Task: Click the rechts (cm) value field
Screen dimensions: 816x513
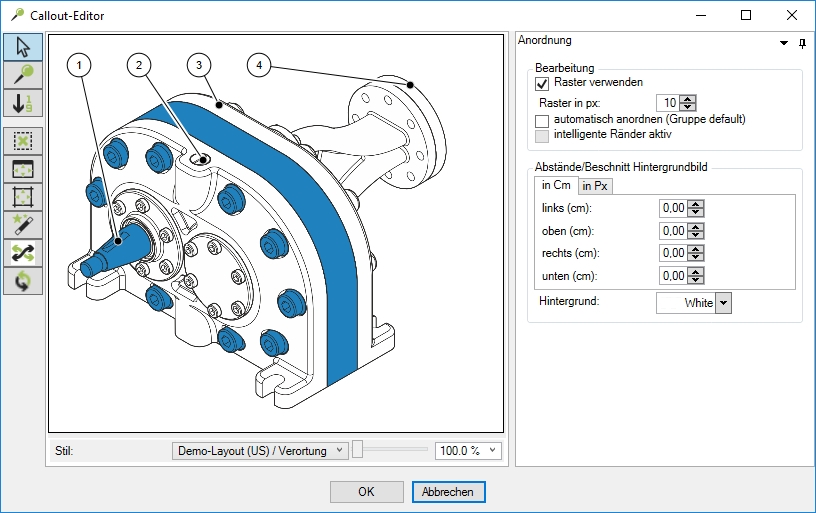Action: (673, 253)
